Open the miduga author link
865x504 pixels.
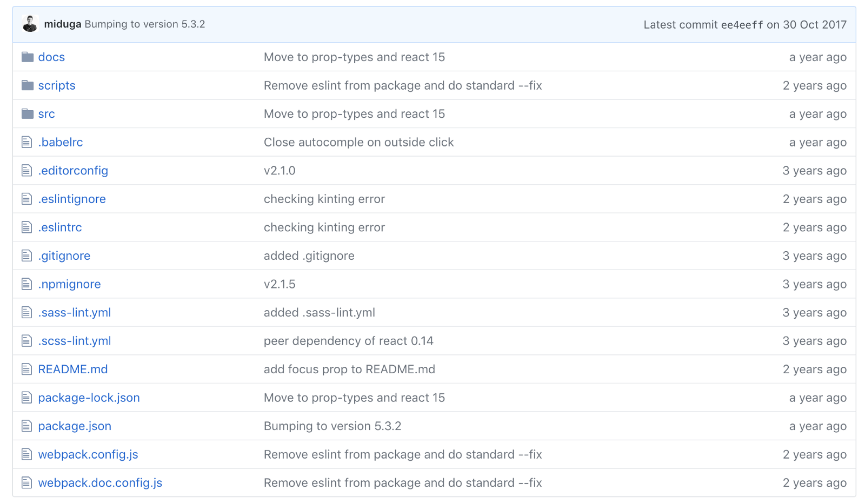click(x=63, y=24)
